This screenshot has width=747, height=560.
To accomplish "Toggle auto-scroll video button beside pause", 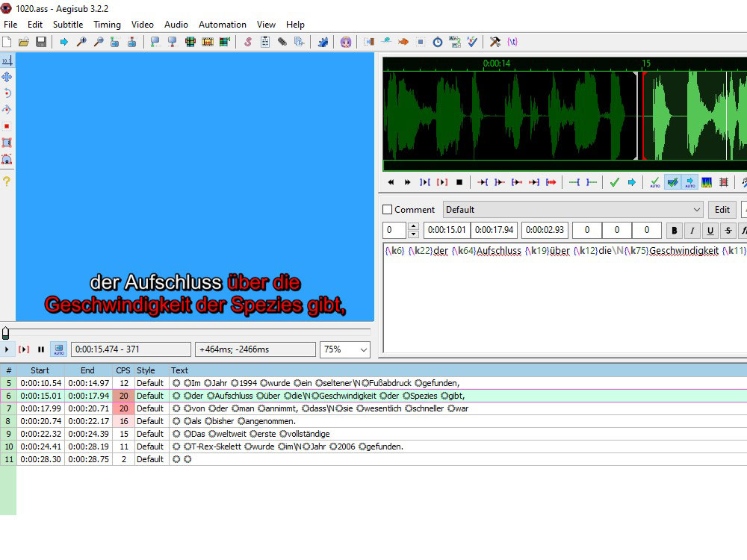I will point(59,349).
